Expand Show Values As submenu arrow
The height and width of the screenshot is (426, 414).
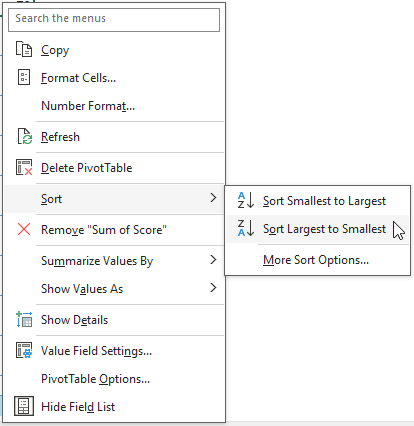coord(213,288)
